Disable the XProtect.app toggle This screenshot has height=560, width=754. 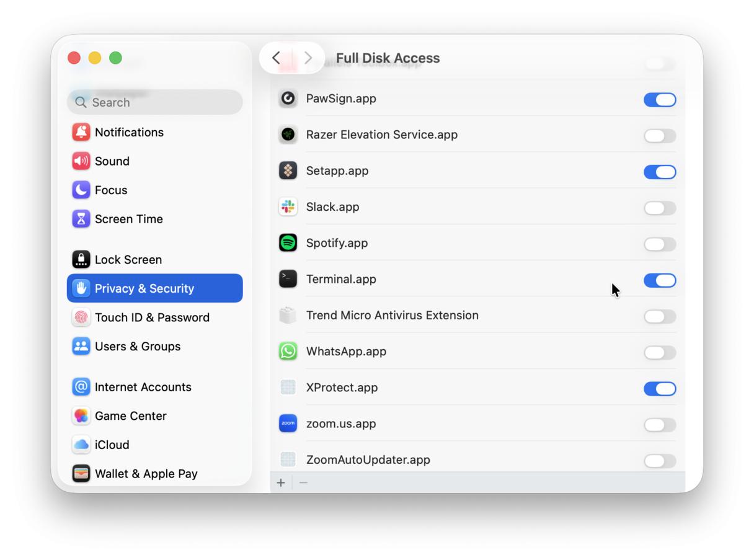(660, 389)
